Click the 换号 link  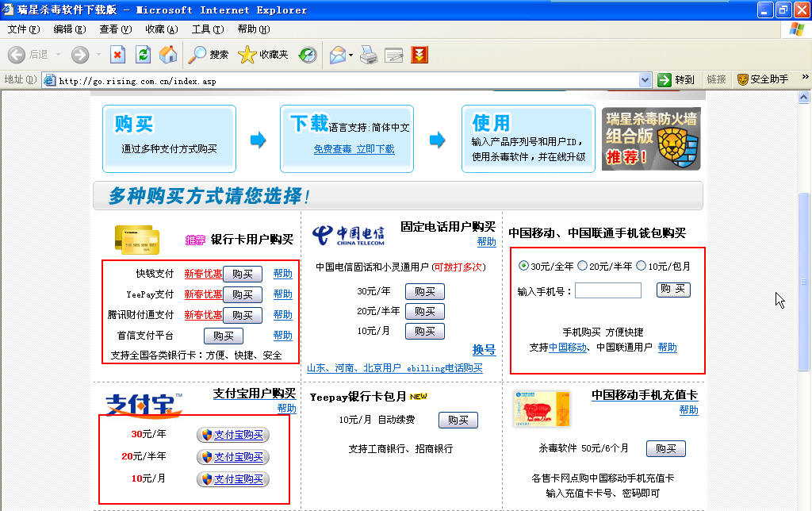tap(484, 350)
